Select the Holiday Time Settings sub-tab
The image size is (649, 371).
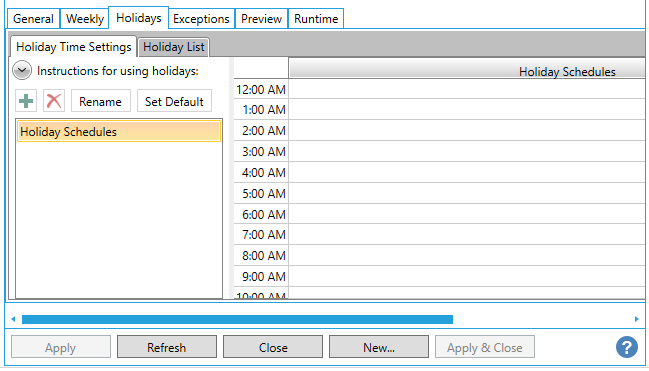point(74,47)
